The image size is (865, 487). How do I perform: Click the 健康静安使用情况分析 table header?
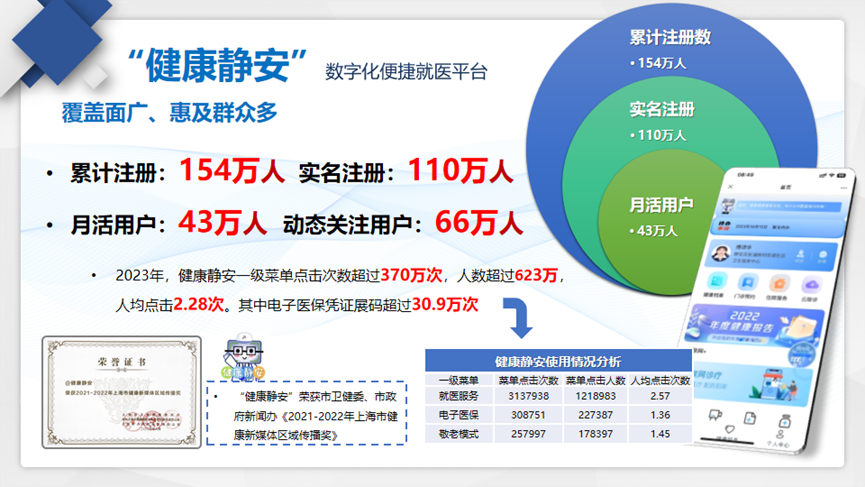pyautogui.click(x=558, y=361)
